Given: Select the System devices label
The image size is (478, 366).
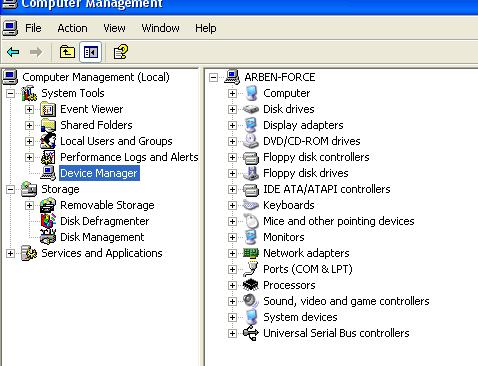Looking at the screenshot, I should pyautogui.click(x=300, y=317).
